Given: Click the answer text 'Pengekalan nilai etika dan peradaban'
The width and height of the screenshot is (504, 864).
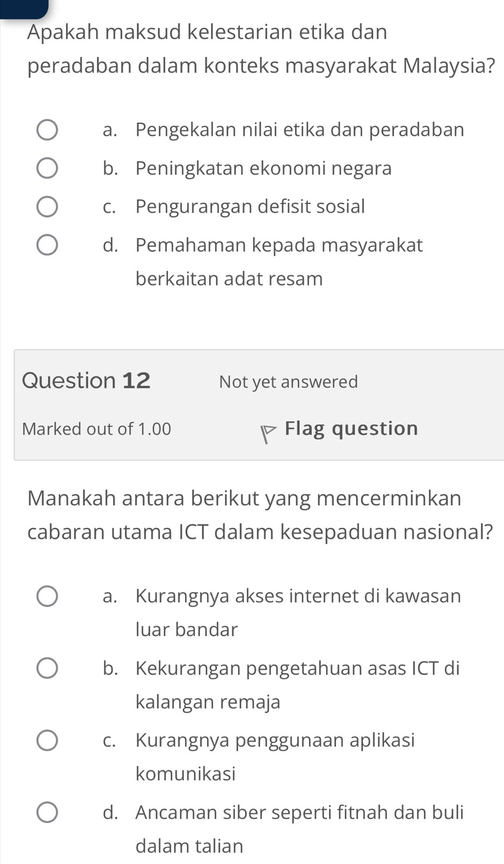Looking at the screenshot, I should pyautogui.click(x=299, y=130).
